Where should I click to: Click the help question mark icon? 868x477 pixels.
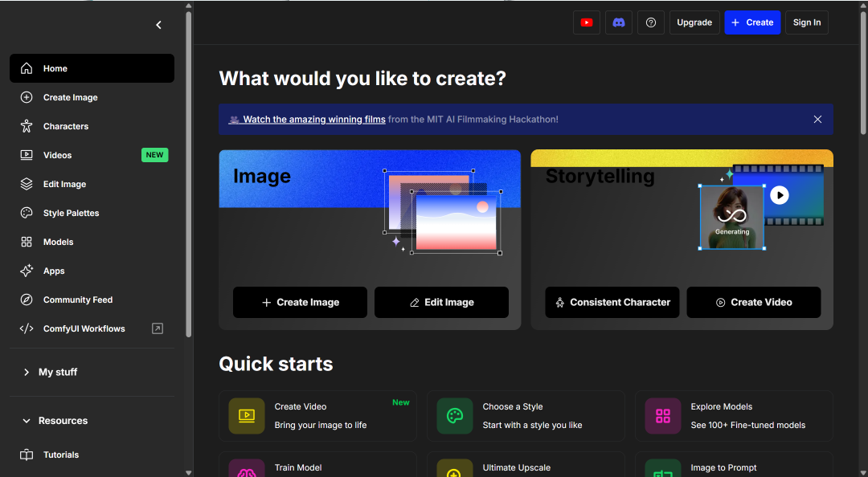651,22
